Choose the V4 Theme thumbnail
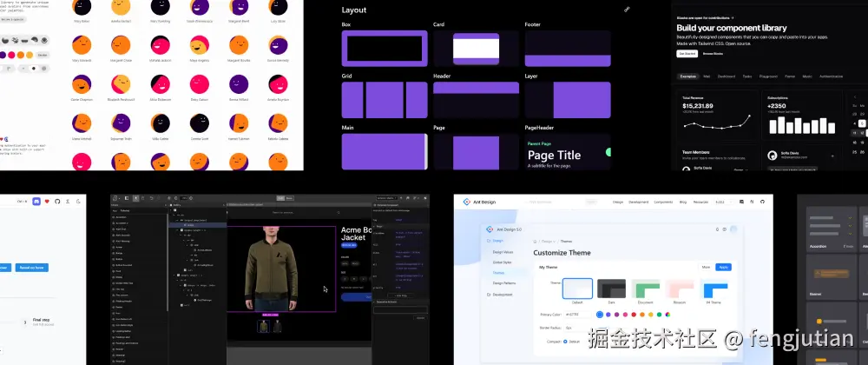 (x=714, y=289)
